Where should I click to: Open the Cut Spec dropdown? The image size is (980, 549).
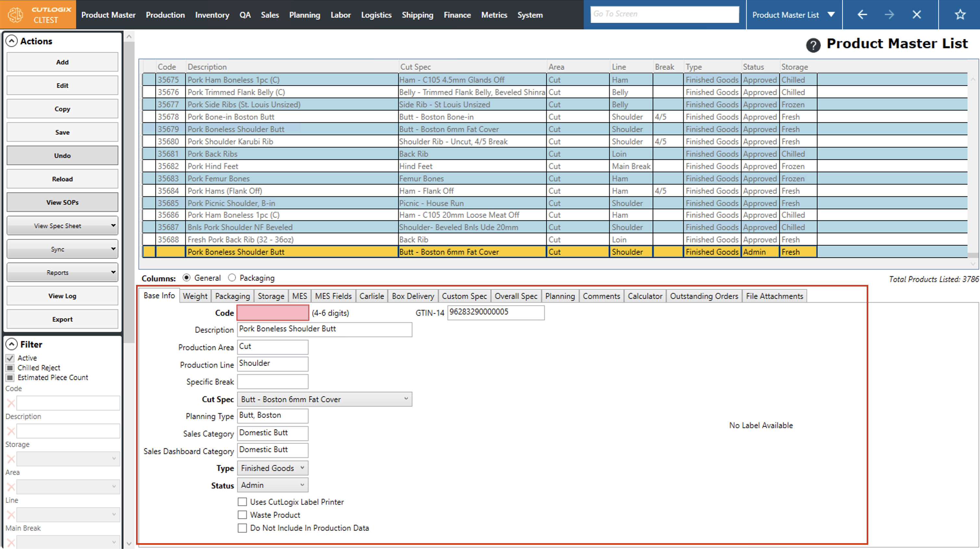[x=324, y=399]
